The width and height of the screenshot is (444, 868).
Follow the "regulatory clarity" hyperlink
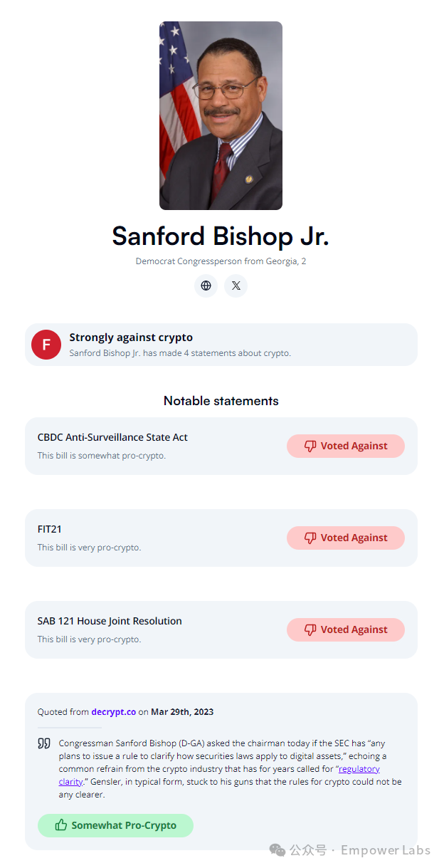pos(359,769)
